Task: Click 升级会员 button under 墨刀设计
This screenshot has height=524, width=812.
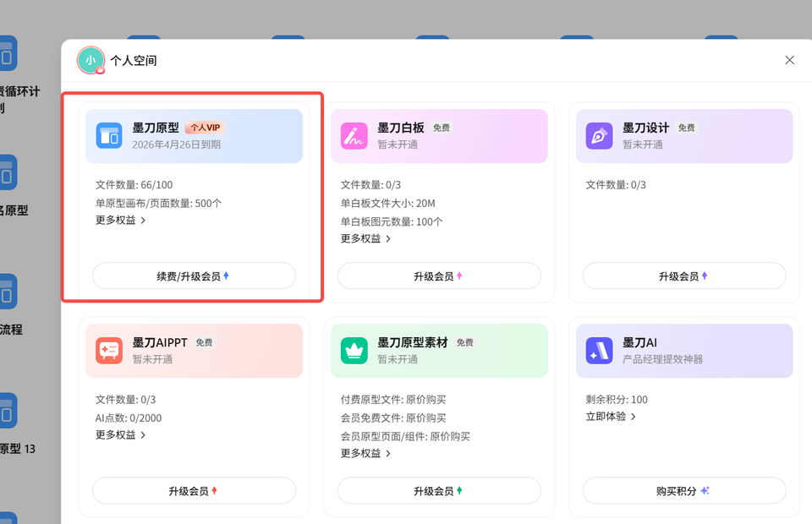Action: click(684, 276)
